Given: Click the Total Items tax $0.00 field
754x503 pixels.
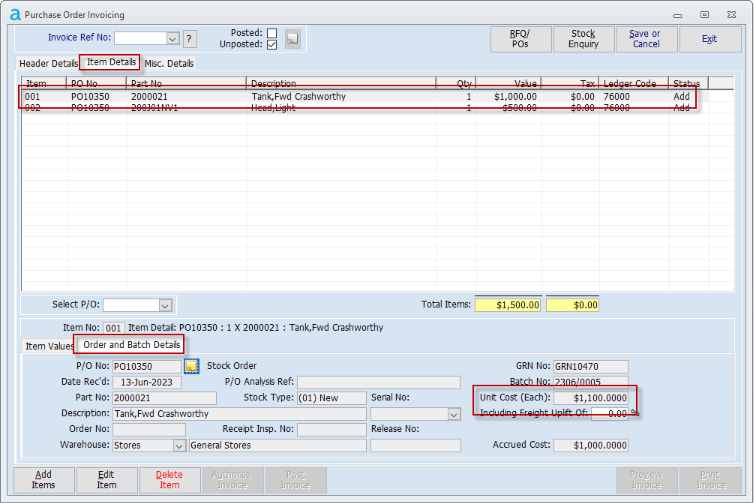Looking at the screenshot, I should [x=573, y=305].
